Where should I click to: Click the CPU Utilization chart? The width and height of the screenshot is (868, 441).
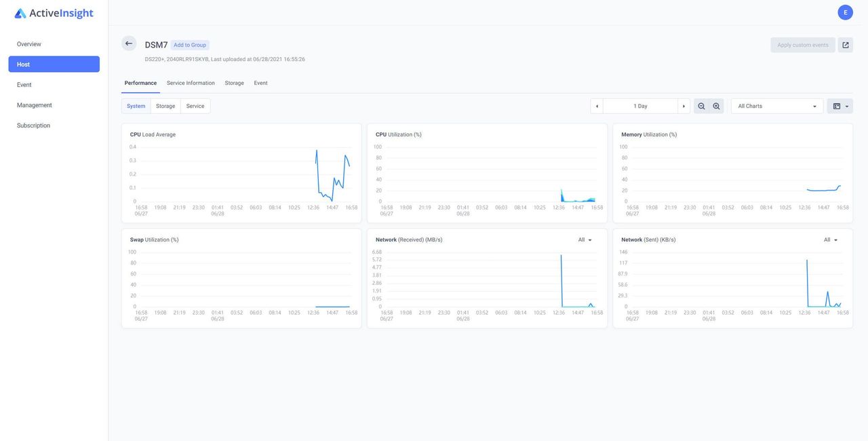click(487, 173)
